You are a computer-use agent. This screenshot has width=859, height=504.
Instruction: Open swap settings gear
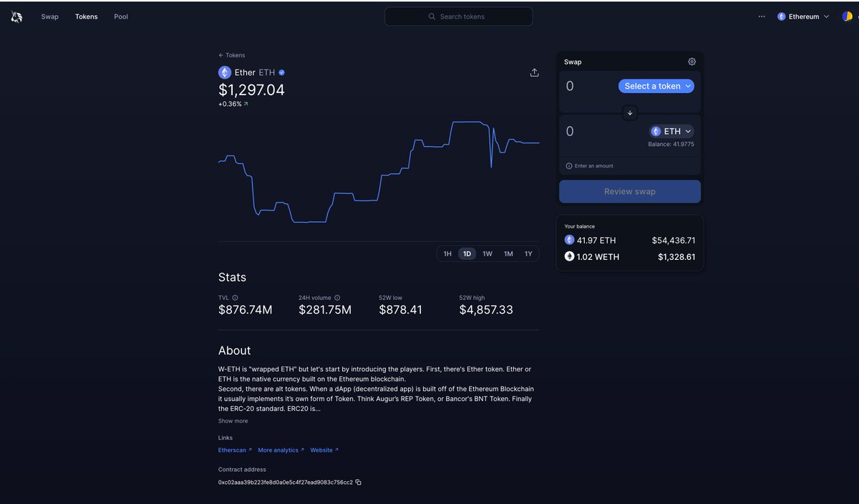pyautogui.click(x=691, y=62)
